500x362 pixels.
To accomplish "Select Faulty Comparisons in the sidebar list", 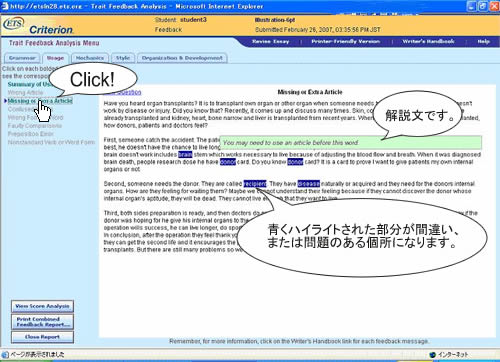I will [35, 126].
